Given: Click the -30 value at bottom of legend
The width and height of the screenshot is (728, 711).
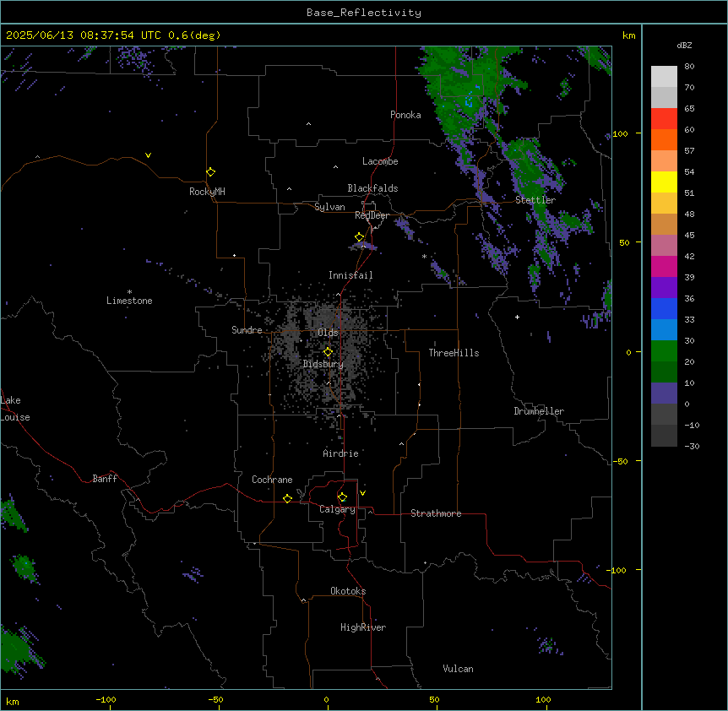Looking at the screenshot, I should point(692,446).
